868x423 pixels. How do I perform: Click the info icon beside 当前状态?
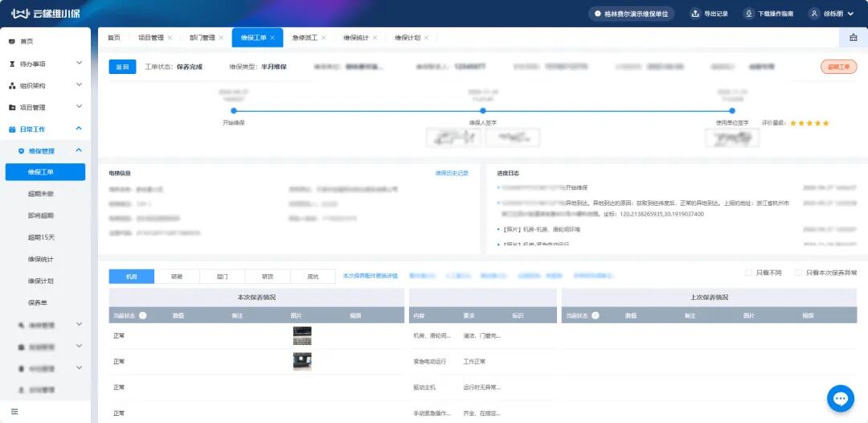click(142, 316)
